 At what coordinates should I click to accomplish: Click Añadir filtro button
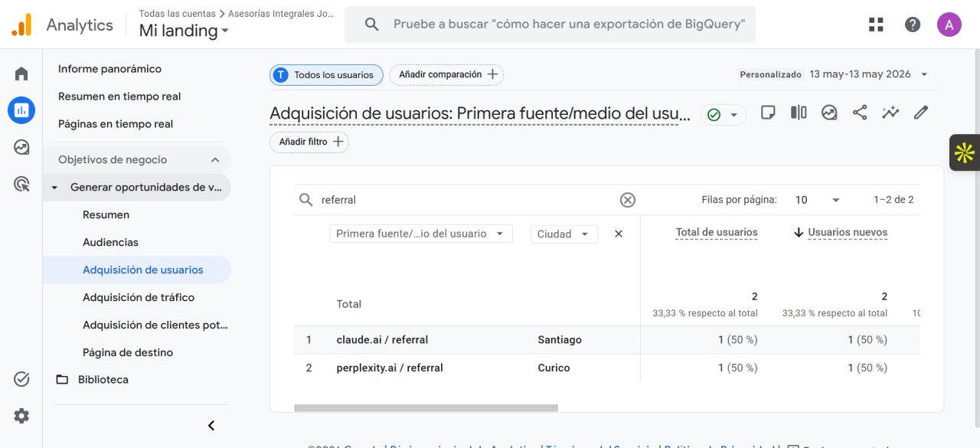pos(309,142)
